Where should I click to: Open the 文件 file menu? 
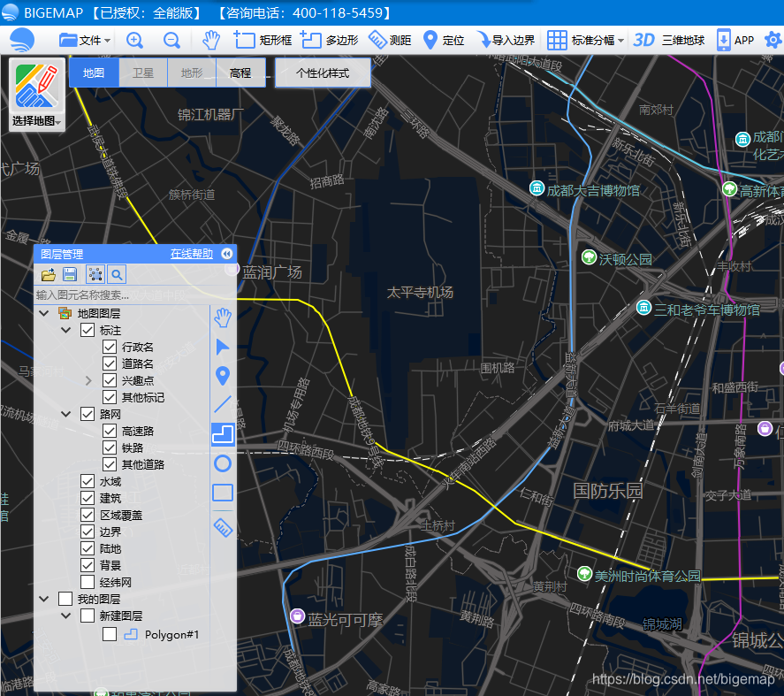(85, 40)
